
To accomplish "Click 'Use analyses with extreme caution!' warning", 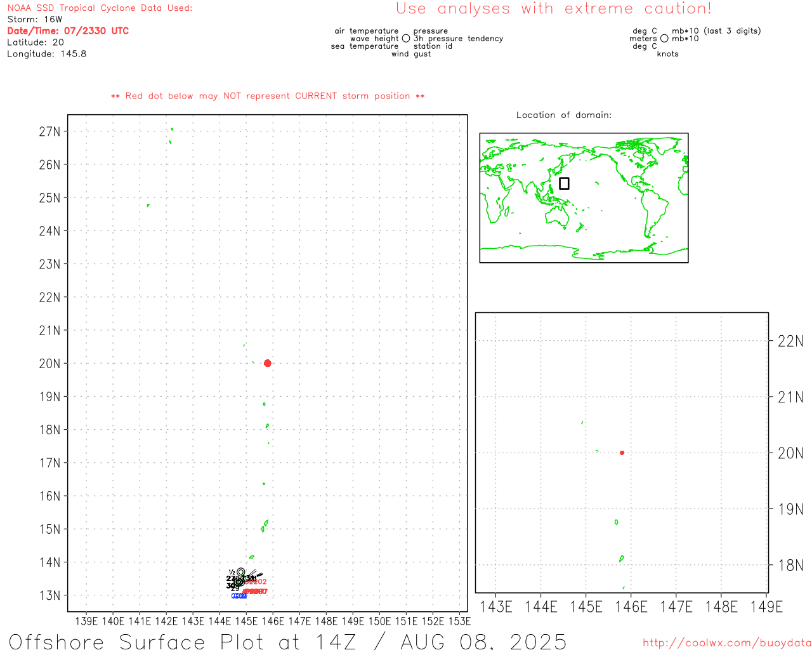I will point(554,9).
